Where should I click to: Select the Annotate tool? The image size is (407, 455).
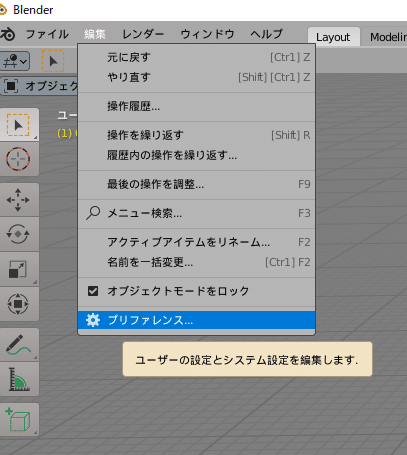pyautogui.click(x=19, y=344)
